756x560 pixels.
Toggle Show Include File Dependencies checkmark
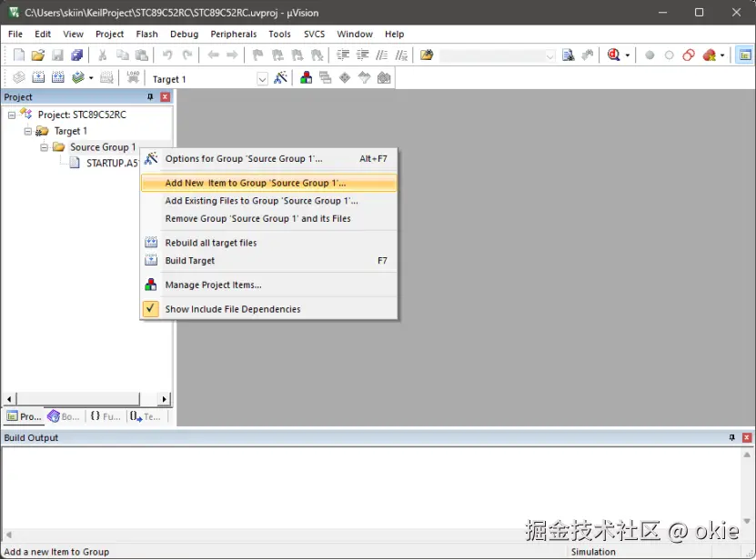(151, 308)
